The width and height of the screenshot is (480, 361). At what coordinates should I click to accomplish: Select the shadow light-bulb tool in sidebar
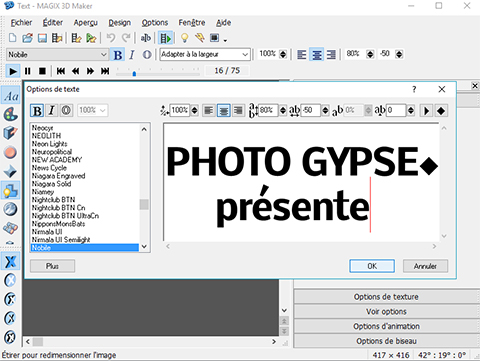tap(10, 190)
